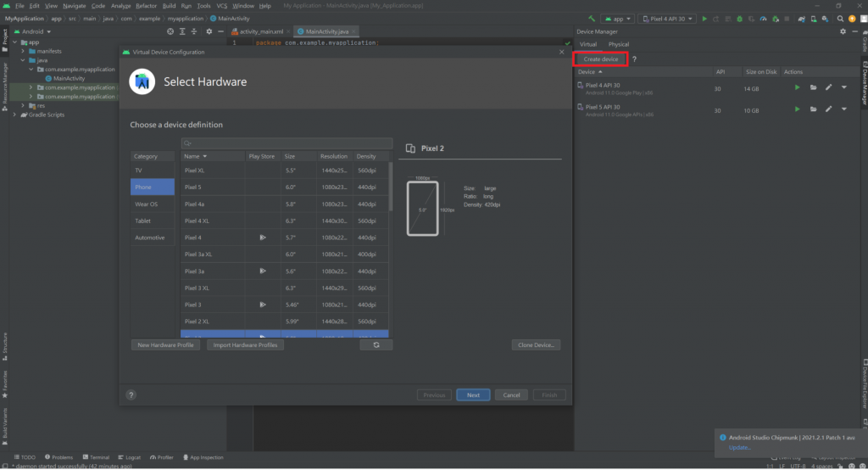Open the Tools menu
868x470 pixels.
click(x=203, y=6)
